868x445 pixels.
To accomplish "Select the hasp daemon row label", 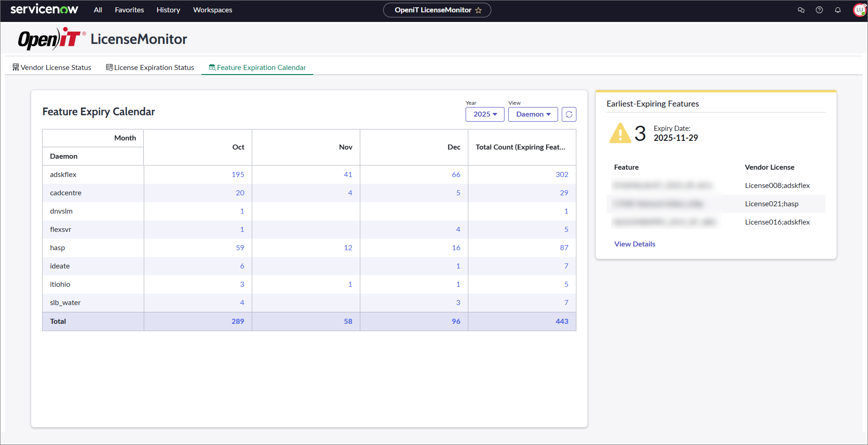I will [58, 248].
